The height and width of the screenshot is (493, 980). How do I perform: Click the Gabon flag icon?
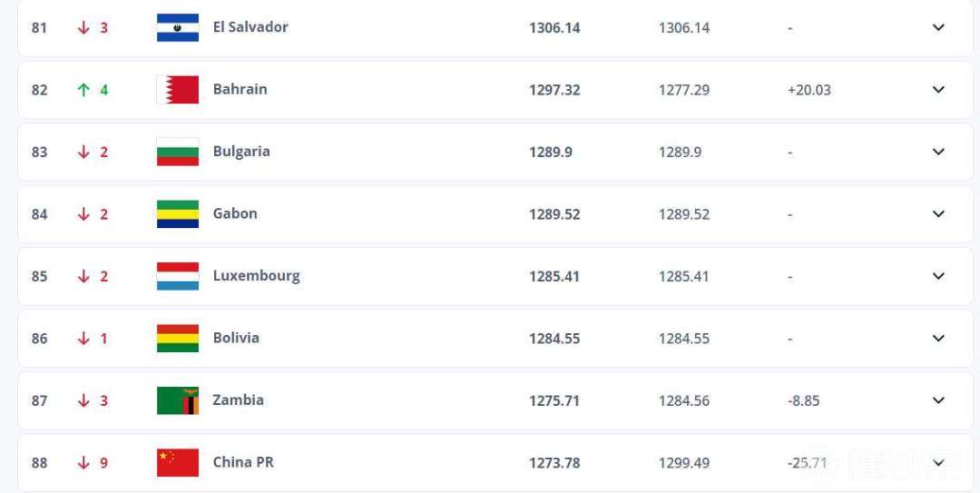click(178, 214)
